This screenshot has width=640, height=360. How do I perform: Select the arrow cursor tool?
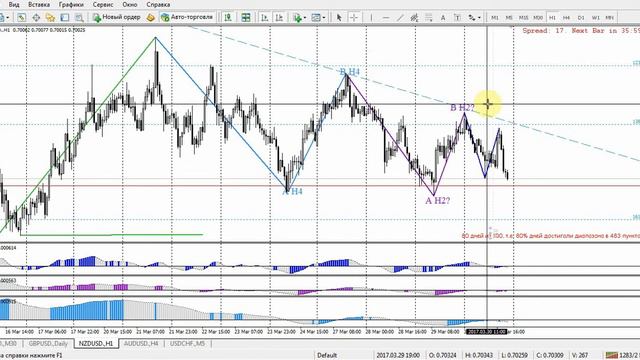pyautogui.click(x=338, y=17)
